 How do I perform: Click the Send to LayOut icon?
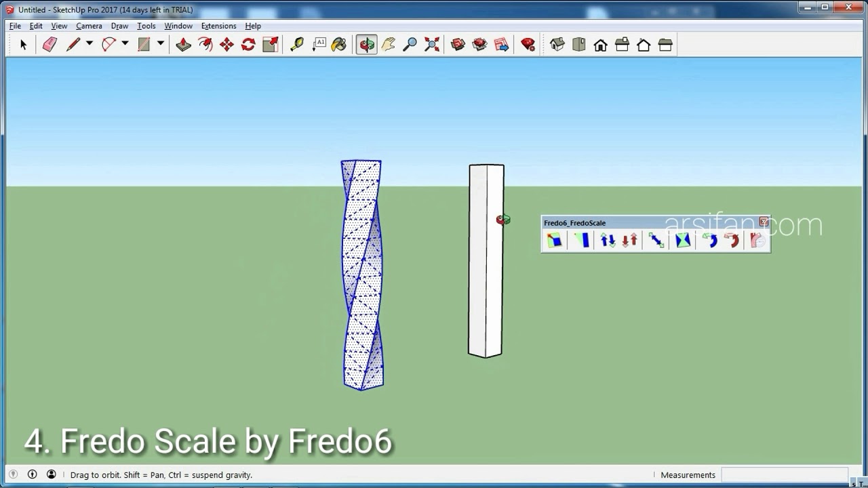pos(501,45)
